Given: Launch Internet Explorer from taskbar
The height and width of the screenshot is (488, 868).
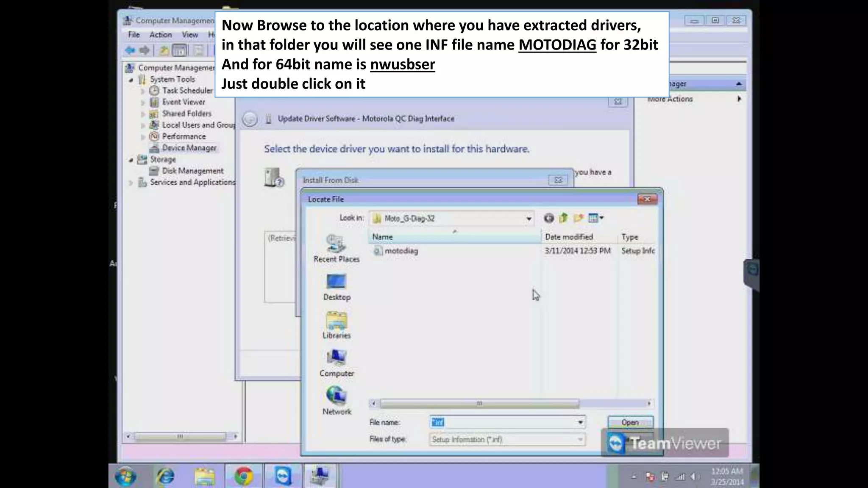Looking at the screenshot, I should 165,476.
